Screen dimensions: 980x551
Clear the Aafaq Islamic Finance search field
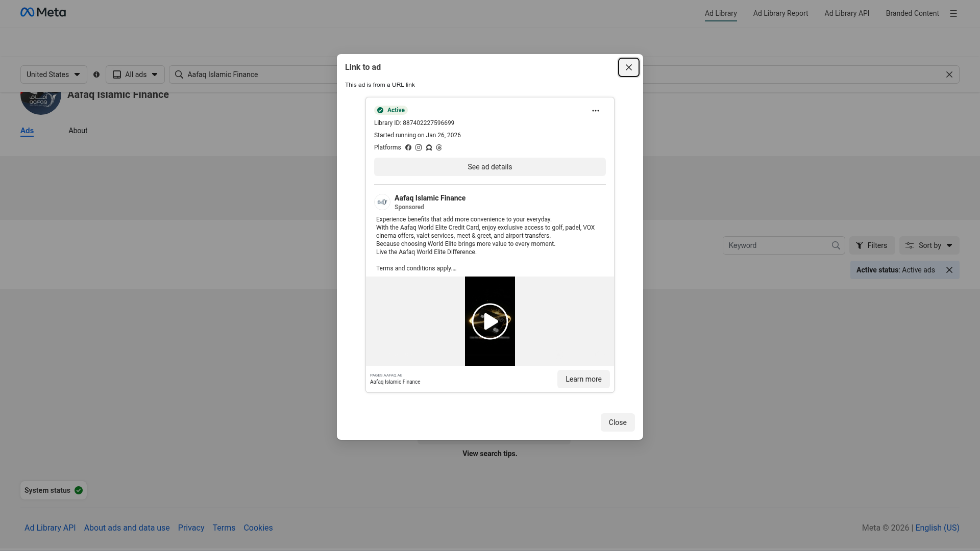(x=949, y=74)
